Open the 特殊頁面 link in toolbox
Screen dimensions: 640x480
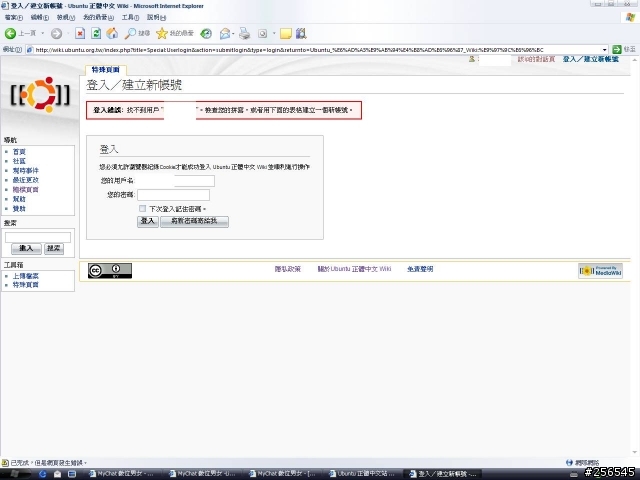coord(26,284)
